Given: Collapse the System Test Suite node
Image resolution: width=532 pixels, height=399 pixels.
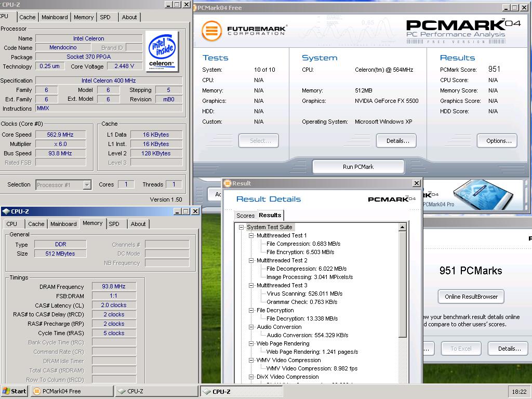Looking at the screenshot, I should pos(241,227).
